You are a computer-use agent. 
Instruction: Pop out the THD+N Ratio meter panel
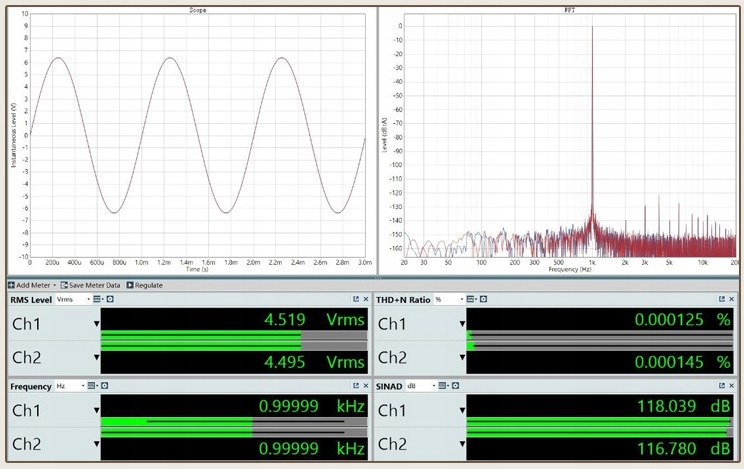click(722, 299)
